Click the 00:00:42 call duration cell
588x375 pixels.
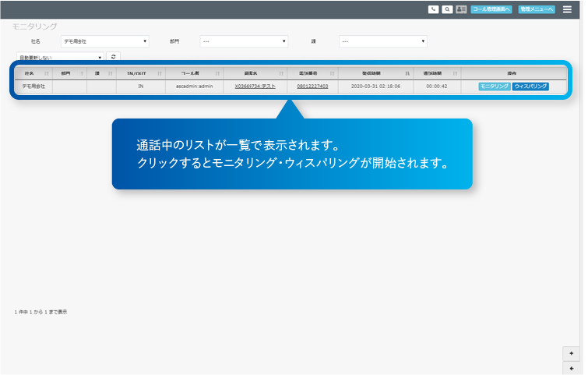point(437,87)
